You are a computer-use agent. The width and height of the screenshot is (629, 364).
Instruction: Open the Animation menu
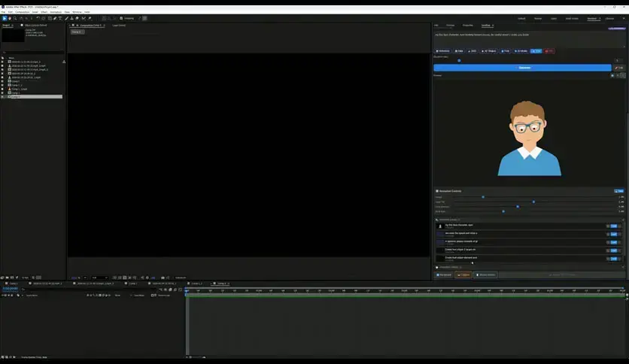tap(56, 12)
